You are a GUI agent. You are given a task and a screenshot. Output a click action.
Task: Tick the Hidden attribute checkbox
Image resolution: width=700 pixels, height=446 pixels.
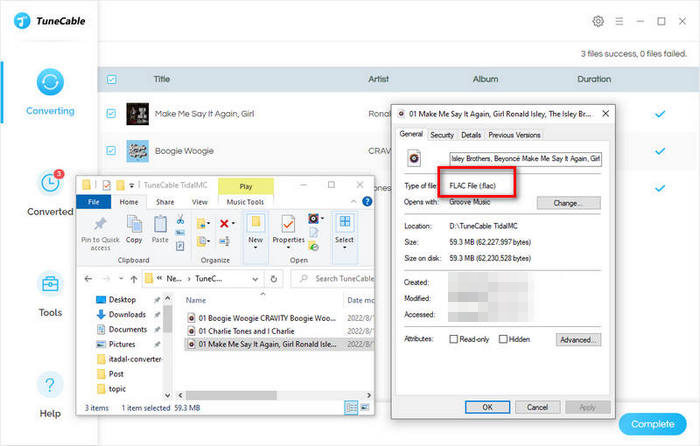pyautogui.click(x=504, y=340)
